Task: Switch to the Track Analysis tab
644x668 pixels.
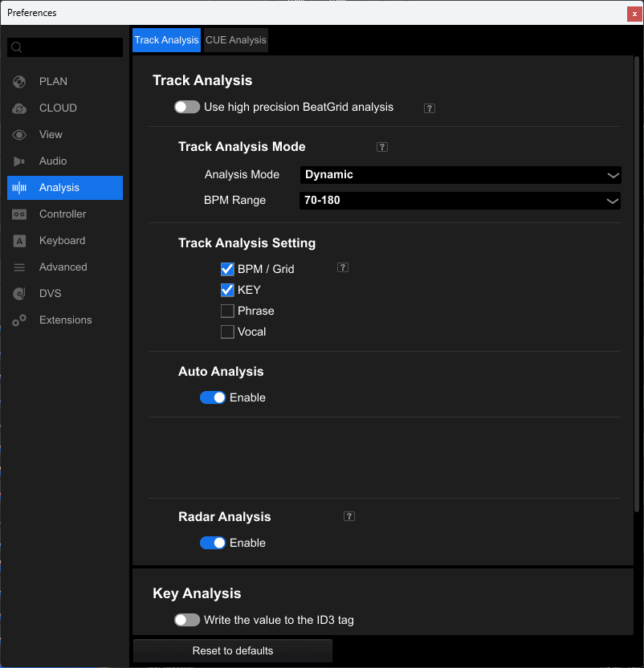Action: tap(167, 40)
